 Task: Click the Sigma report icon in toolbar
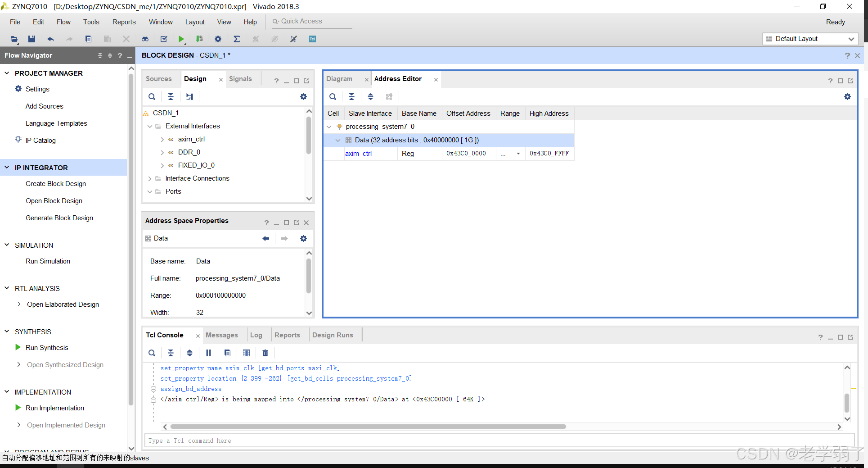click(237, 39)
